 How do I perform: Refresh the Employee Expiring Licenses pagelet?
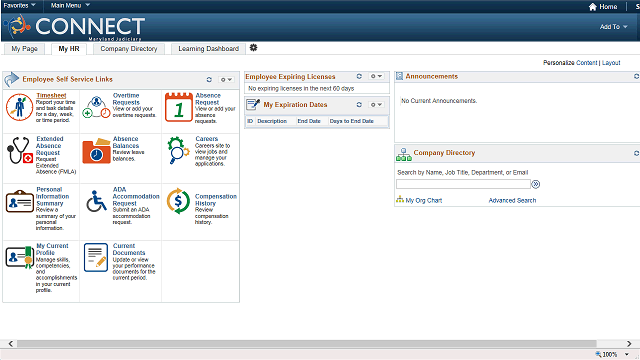click(x=359, y=76)
